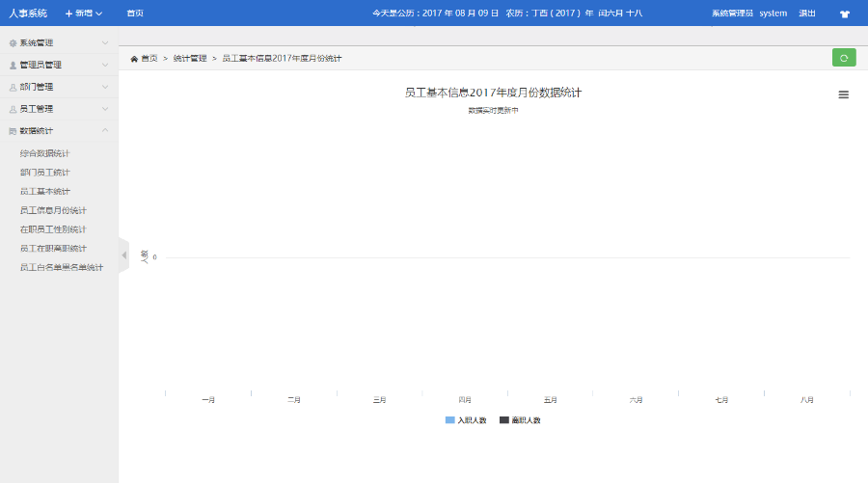Click the 系统管理员 role label

[x=732, y=13]
